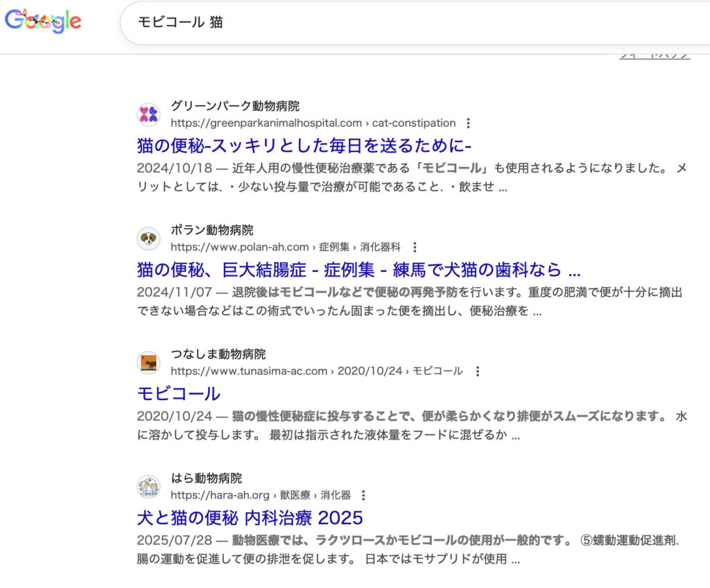Click the Google doodle logo

click(43, 21)
